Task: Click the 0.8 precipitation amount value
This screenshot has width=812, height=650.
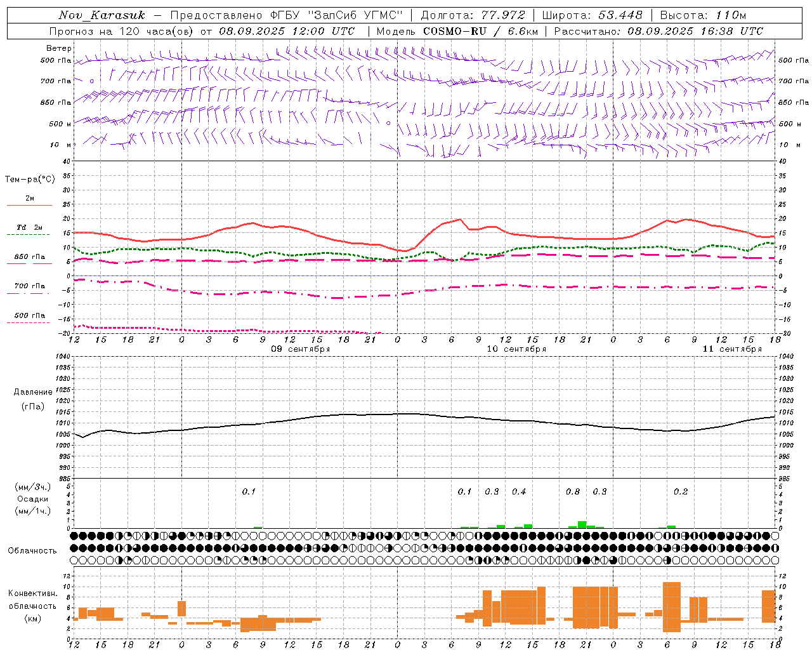Action: [x=573, y=491]
